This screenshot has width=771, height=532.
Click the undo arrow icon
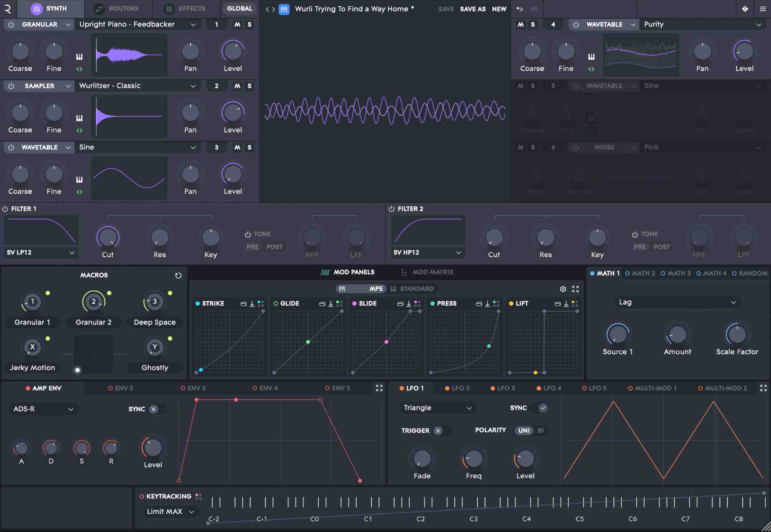[519, 9]
